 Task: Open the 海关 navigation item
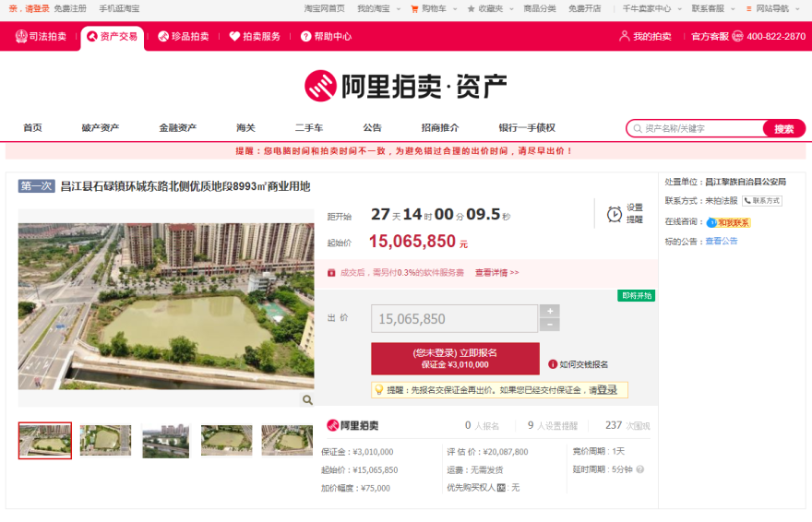245,127
